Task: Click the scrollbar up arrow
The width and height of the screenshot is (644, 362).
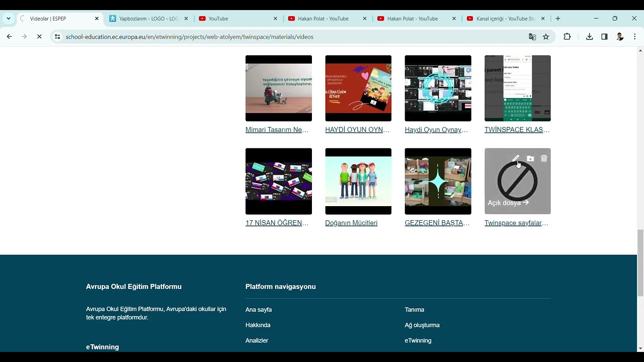Action: pos(640,51)
